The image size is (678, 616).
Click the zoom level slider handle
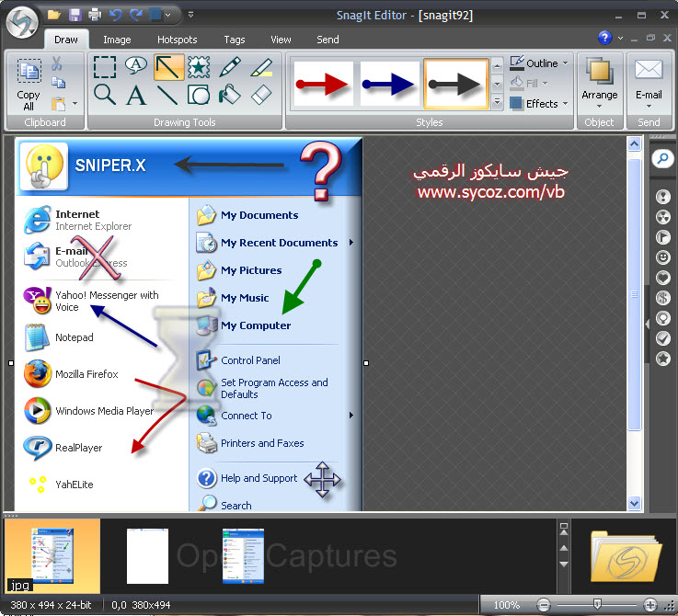597,603
